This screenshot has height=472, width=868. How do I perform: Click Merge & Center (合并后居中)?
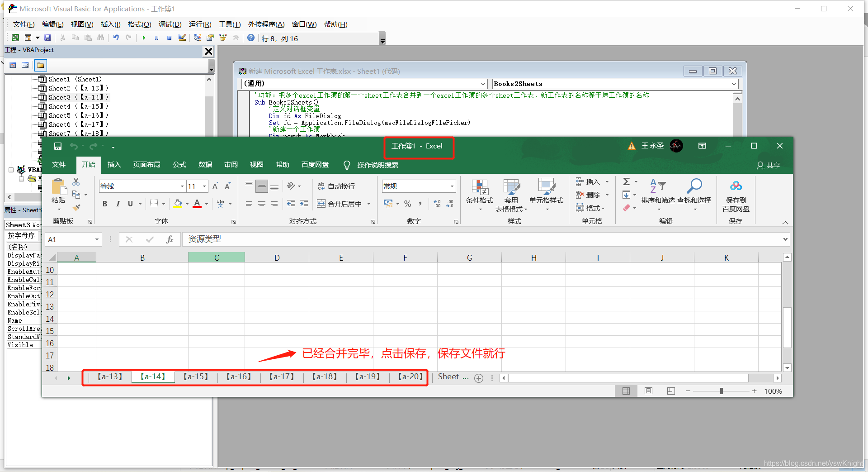pyautogui.click(x=340, y=204)
